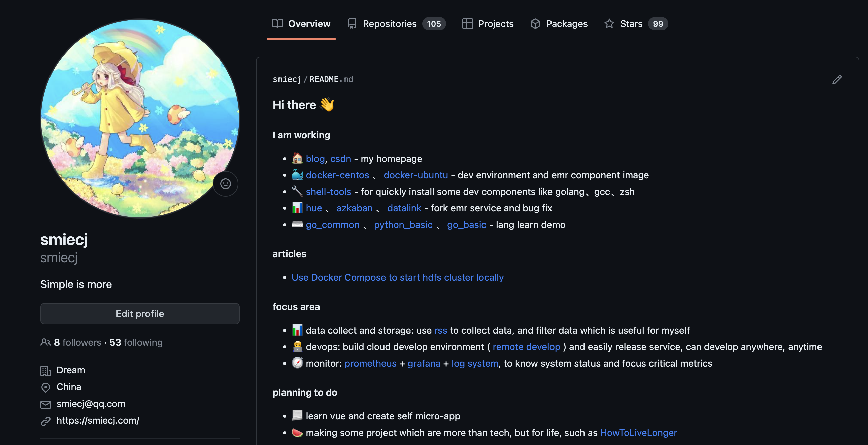868x445 pixels.
Task: Click the smiley set-status icon on avatar
Action: 226,183
